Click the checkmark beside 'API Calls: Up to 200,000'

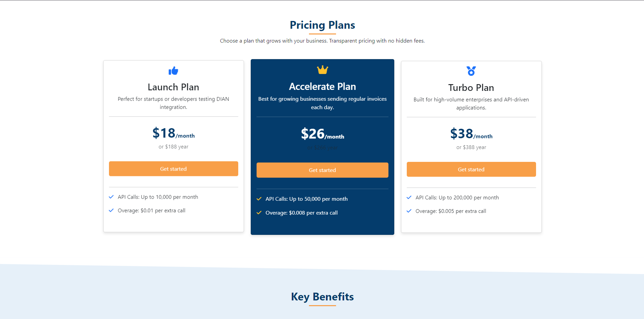[409, 197]
